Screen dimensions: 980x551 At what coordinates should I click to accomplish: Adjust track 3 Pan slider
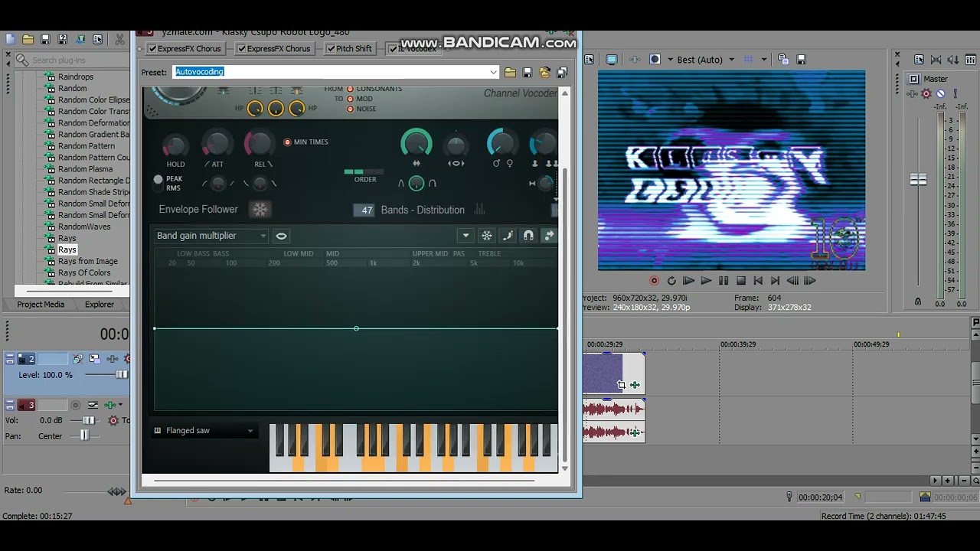pyautogui.click(x=84, y=435)
